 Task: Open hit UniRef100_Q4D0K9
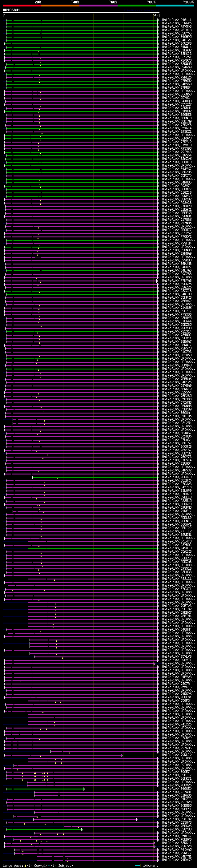pos(177,860)
